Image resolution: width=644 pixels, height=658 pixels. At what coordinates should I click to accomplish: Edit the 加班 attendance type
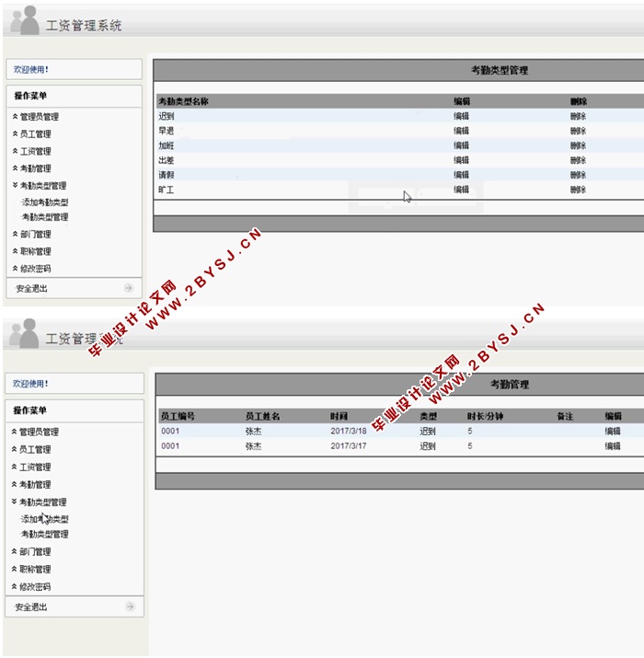(461, 145)
